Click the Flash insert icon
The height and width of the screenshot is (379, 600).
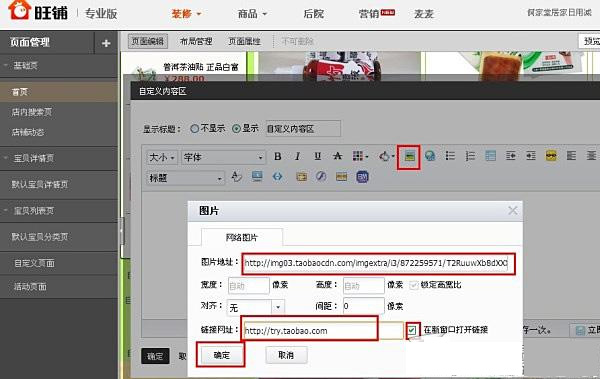[321, 176]
